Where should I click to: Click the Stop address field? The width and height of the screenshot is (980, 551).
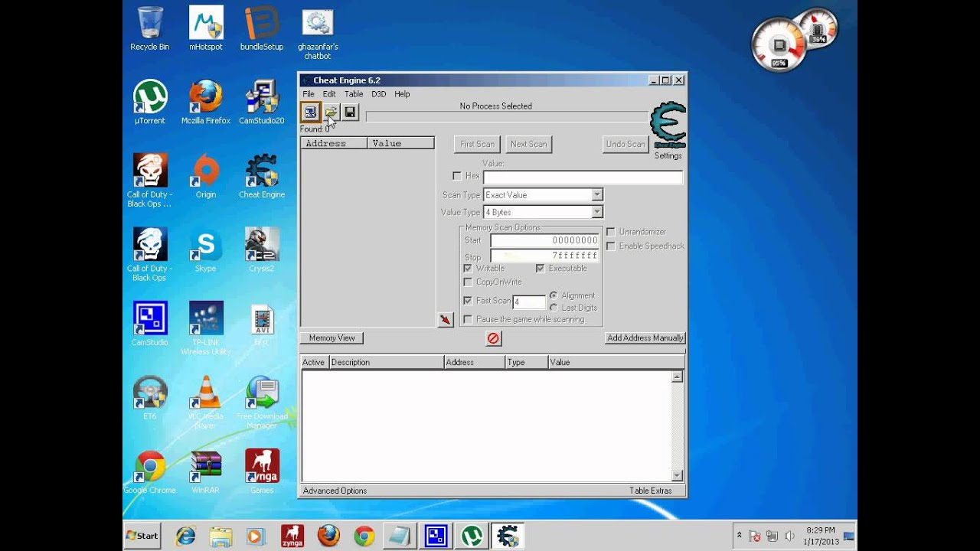click(x=544, y=256)
